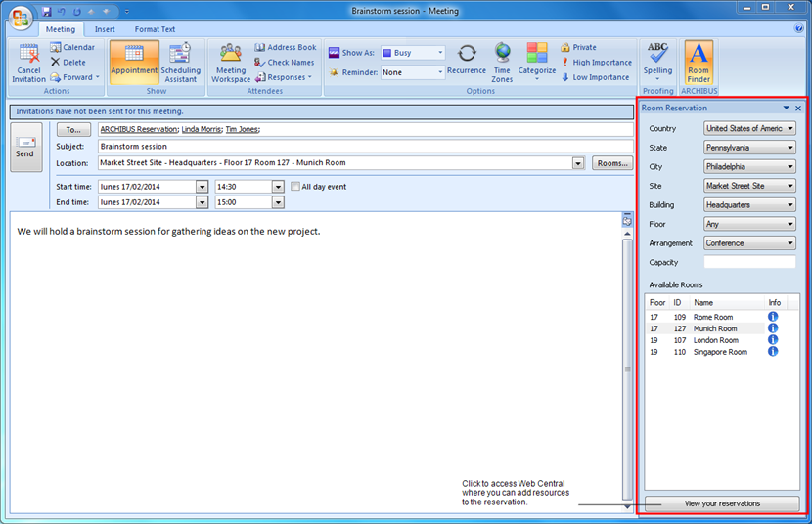
Task: Enable the All day event checkbox
Action: click(295, 187)
